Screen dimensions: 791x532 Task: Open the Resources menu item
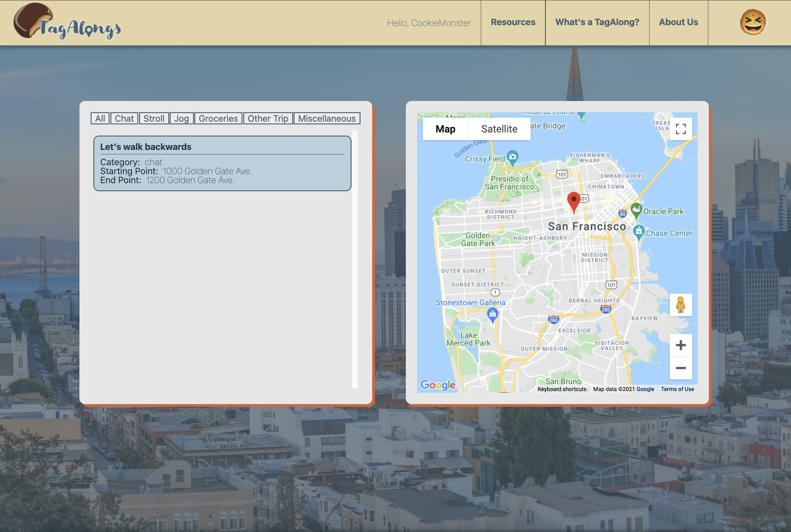tap(513, 22)
